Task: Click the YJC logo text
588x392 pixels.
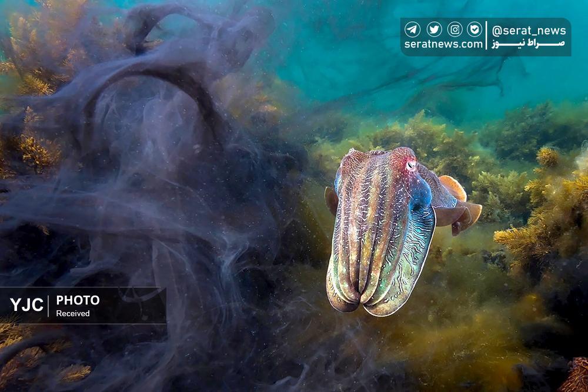Action: click(26, 305)
